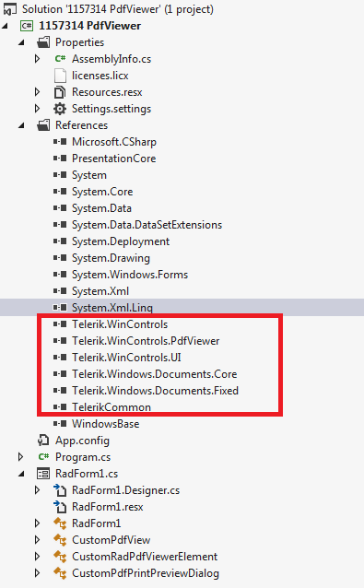Screen dimensions: 364x588
Task: Click the AssemblyInfo.cs C# file icon
Action: (60, 59)
